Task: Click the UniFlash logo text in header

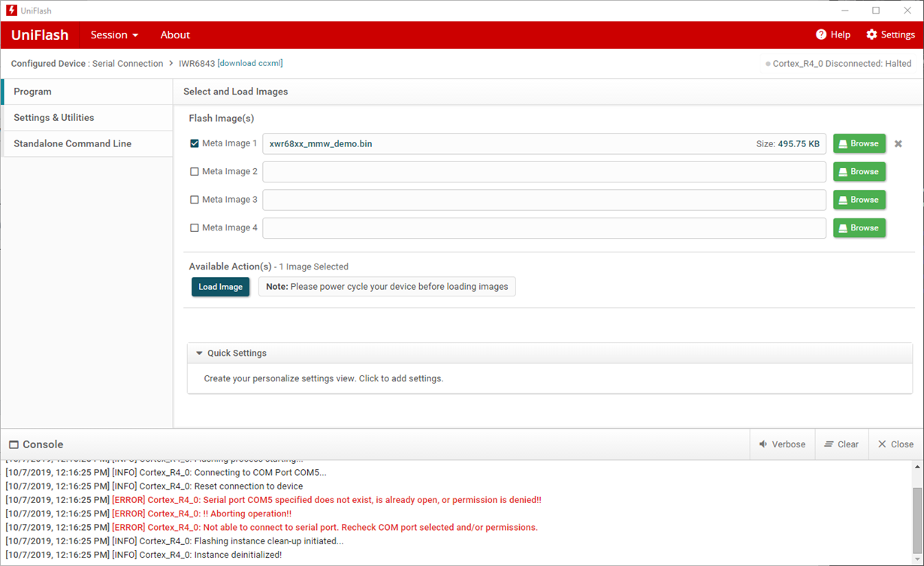Action: (40, 35)
